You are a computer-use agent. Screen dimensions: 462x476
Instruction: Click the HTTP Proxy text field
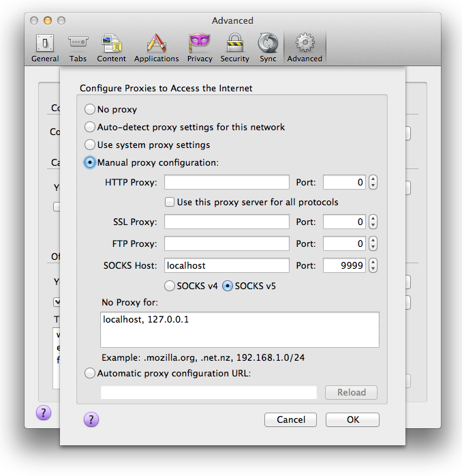(226, 183)
